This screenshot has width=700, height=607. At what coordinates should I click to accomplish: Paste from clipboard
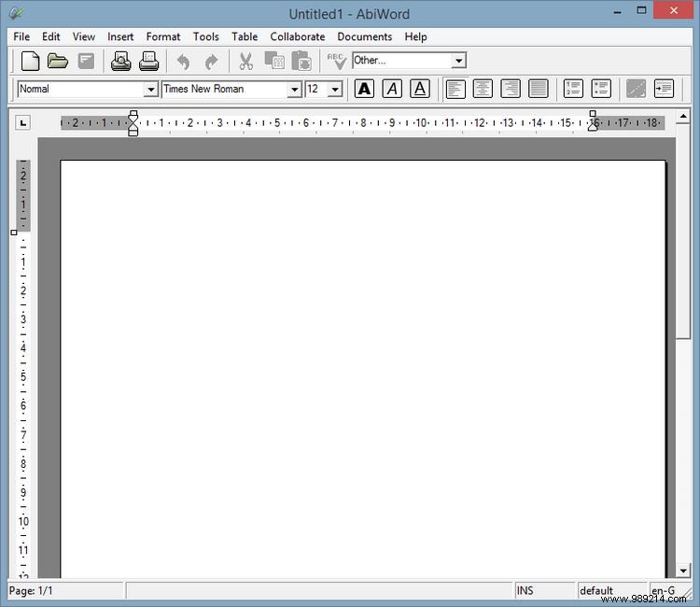pyautogui.click(x=301, y=61)
